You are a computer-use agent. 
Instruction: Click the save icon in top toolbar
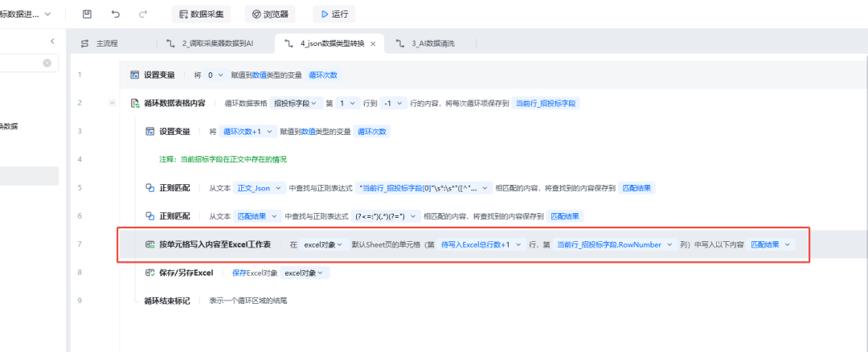87,14
